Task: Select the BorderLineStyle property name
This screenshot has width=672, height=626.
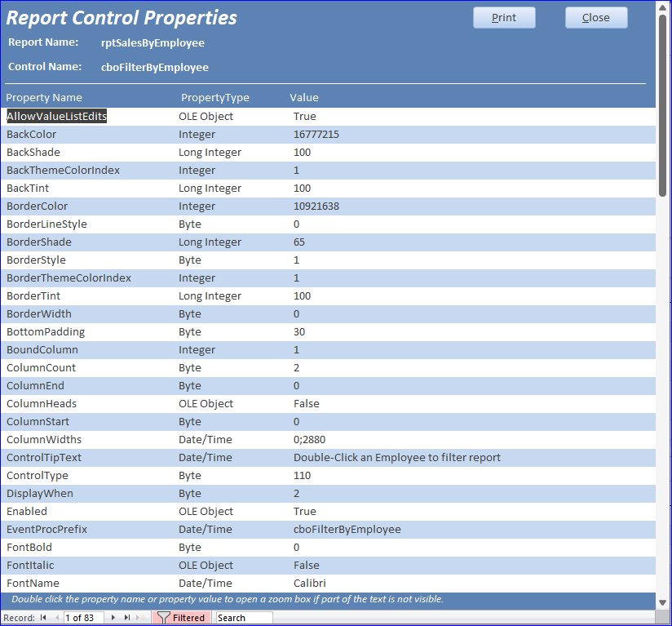Action: click(46, 224)
